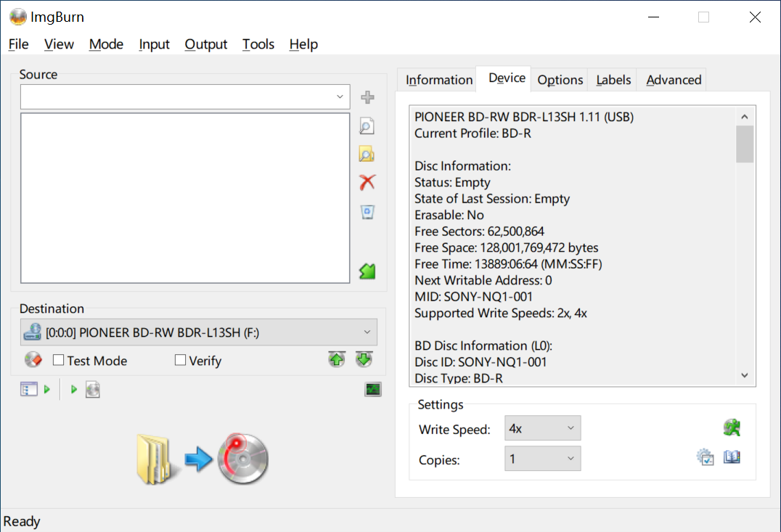Click the 'Disc ID: SONY-NQ1-001' line
Image resolution: width=781 pixels, height=532 pixels.
tap(481, 362)
